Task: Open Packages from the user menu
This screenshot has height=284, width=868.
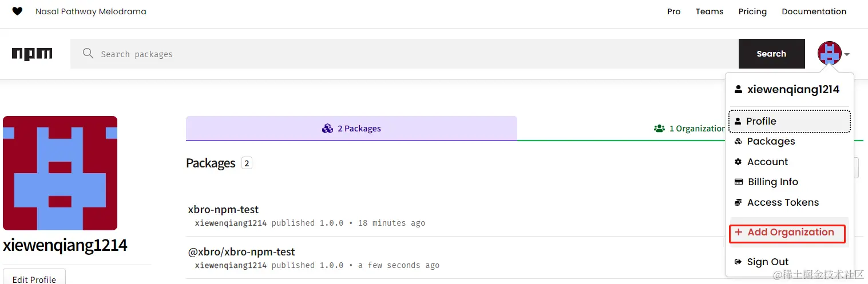Action: [771, 141]
